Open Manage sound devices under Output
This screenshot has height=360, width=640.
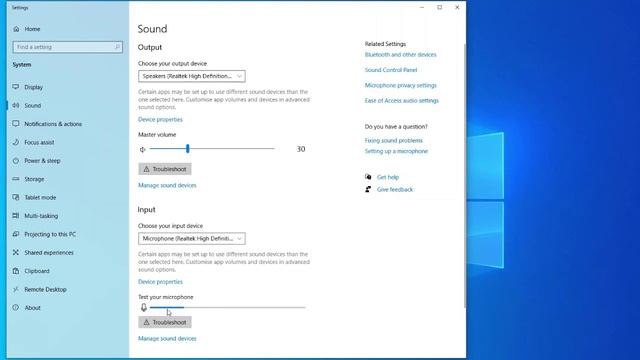pos(167,185)
